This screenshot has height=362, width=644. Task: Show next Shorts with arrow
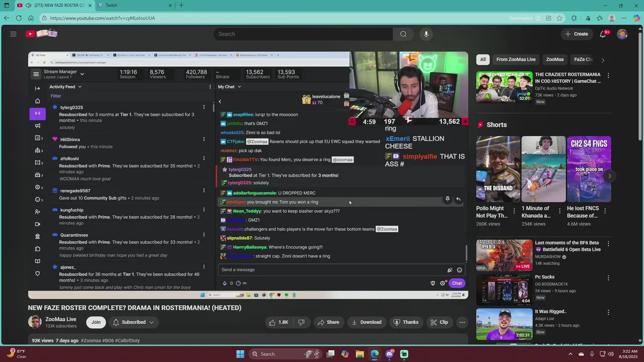pos(609,176)
